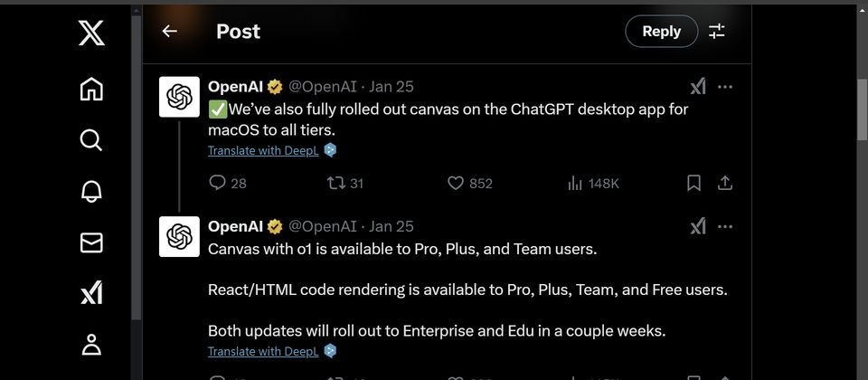This screenshot has width=868, height=380.
Task: Go to Home feed icon
Action: pos(91,90)
